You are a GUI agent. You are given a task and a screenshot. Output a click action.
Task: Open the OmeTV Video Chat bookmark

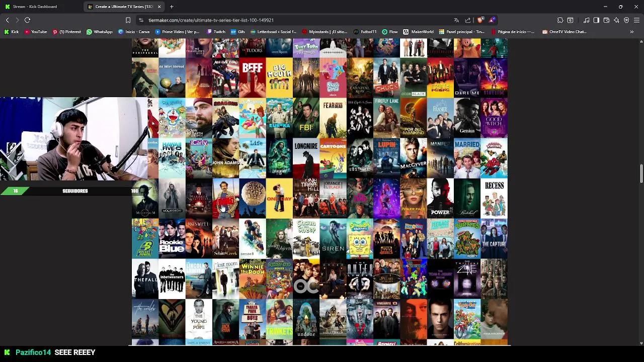[565, 32]
